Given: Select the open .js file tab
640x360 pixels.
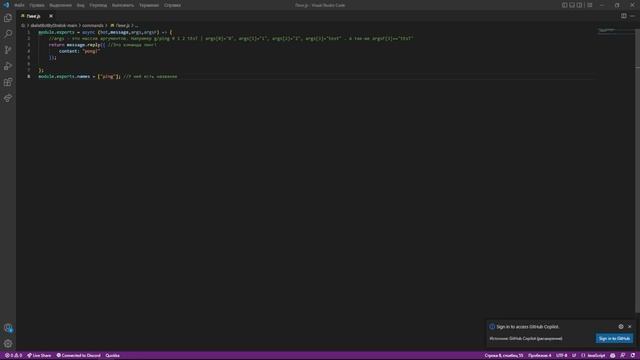Looking at the screenshot, I should coord(33,16).
